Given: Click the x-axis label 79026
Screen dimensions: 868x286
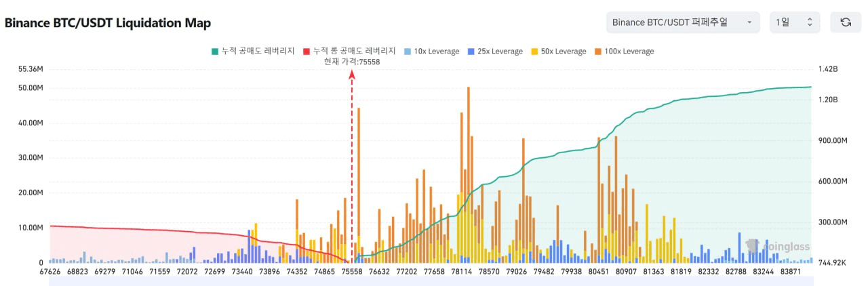Looking at the screenshot, I should (517, 271).
